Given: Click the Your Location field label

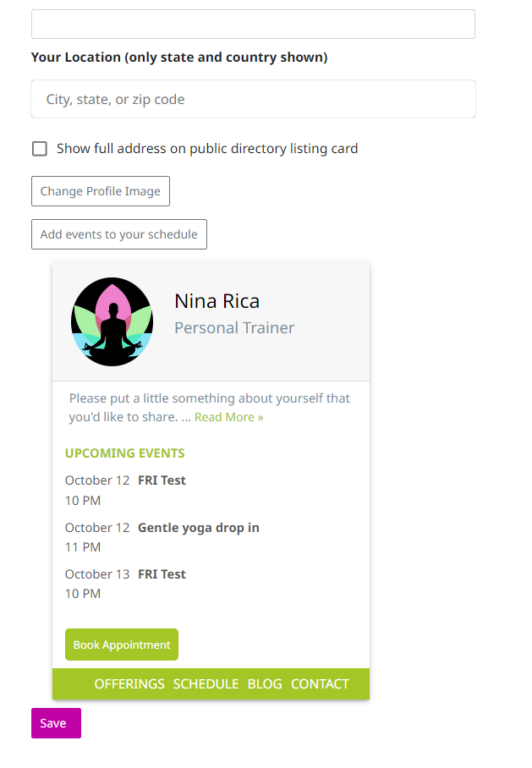Looking at the screenshot, I should coord(179,58).
